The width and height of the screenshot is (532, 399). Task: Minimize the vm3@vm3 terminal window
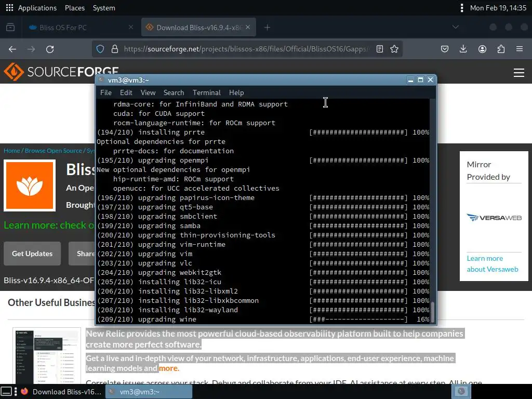(x=410, y=79)
